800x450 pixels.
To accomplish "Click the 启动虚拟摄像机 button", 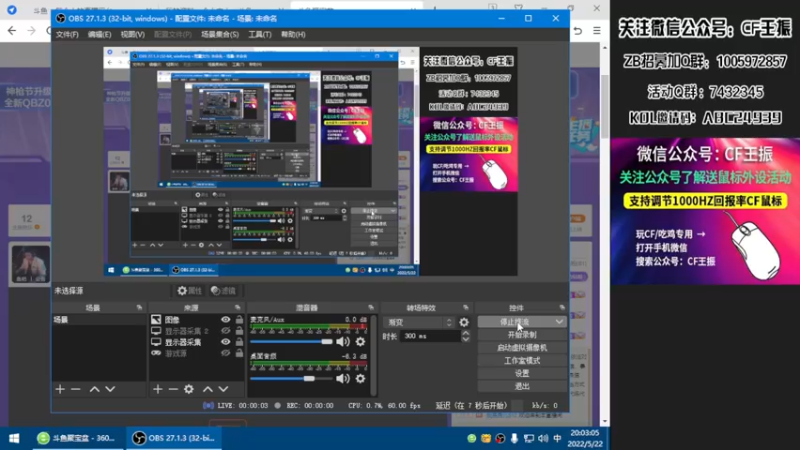I will click(x=522, y=348).
